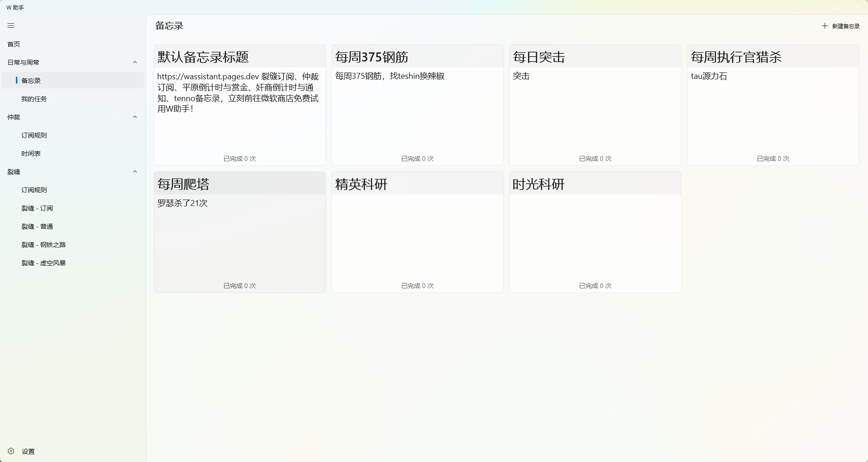Viewport: 868px width, 462px height.
Task: Open 裂缝 - 虚空风暴 page
Action: 44,263
